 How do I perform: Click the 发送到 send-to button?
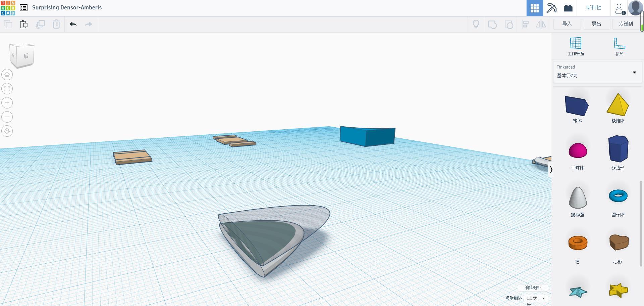tap(626, 24)
